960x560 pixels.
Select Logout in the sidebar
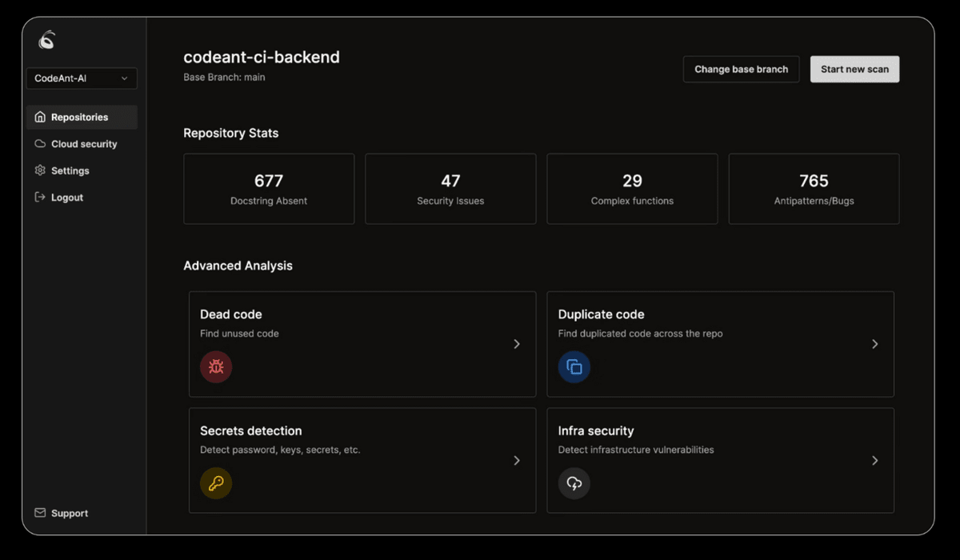point(82,197)
